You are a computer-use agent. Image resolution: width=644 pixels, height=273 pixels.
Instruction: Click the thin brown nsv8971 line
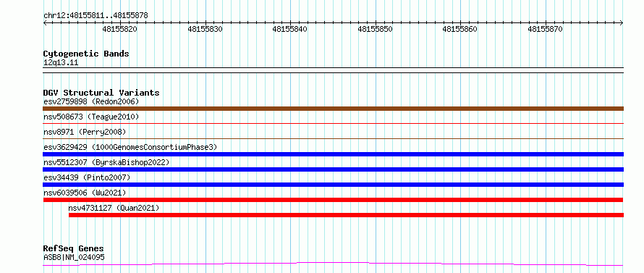333,138
